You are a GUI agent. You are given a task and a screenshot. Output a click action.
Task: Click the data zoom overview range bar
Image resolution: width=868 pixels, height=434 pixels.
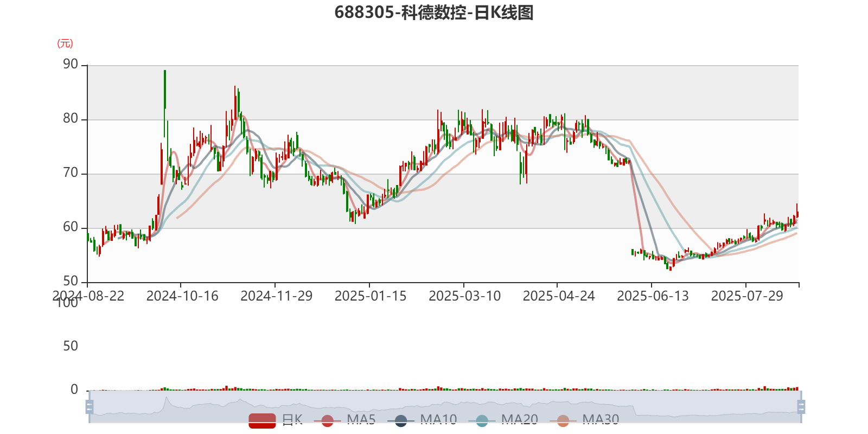(445, 406)
